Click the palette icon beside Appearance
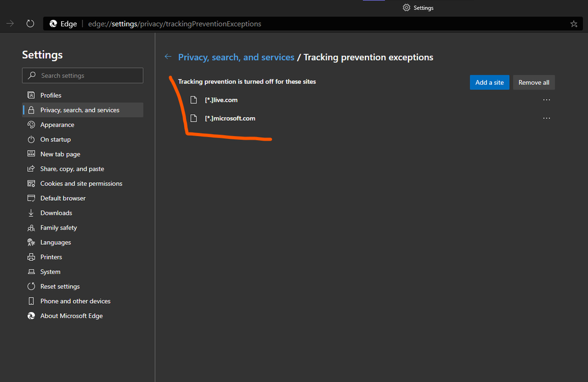The image size is (588, 382). click(31, 124)
